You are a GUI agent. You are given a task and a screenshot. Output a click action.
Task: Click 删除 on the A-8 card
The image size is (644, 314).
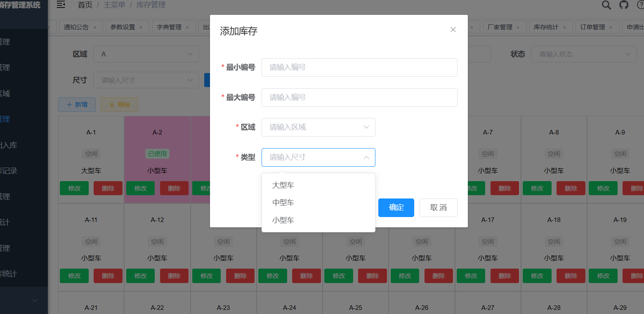571,188
